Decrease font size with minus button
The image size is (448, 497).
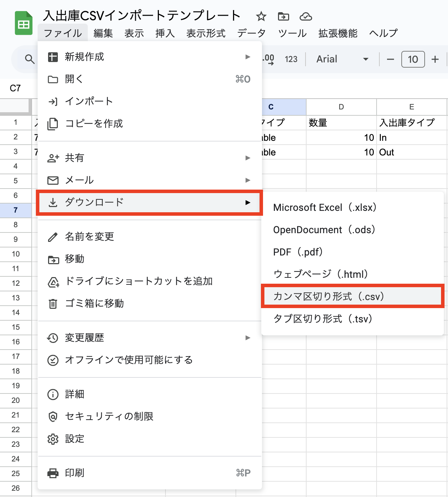coord(391,59)
